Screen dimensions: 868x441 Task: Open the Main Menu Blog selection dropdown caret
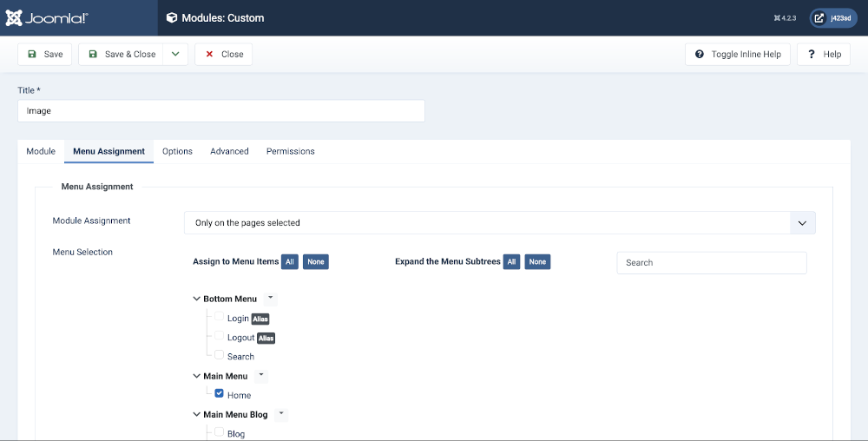(x=281, y=414)
